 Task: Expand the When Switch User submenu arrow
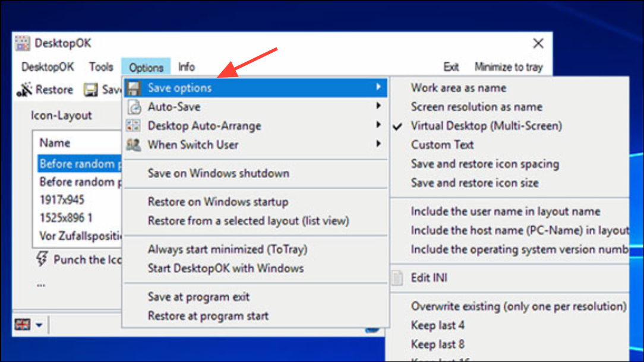[x=378, y=144]
